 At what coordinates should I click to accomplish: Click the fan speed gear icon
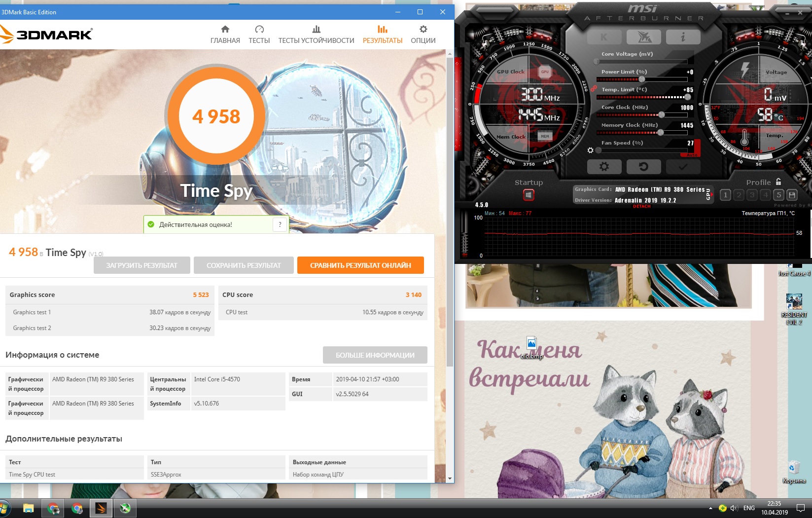click(591, 150)
